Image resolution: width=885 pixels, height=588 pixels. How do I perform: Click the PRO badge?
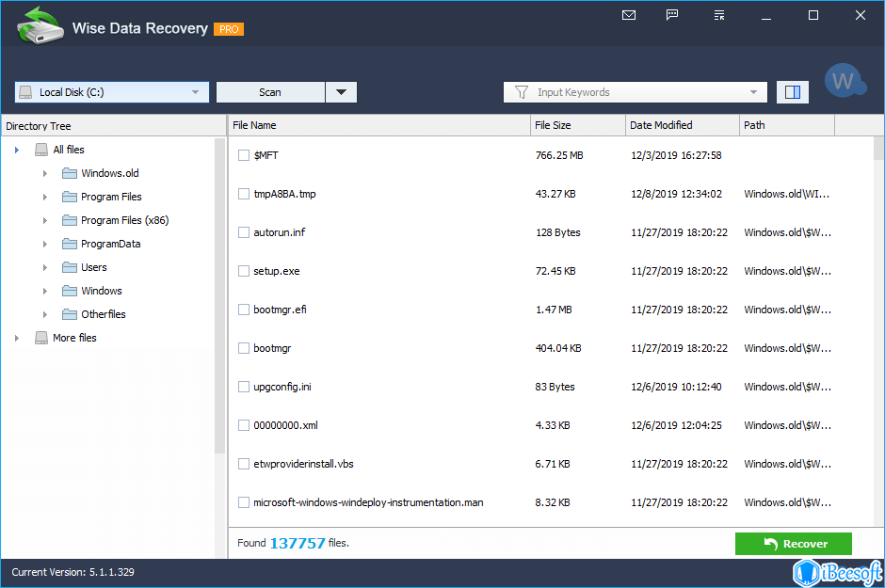click(229, 29)
